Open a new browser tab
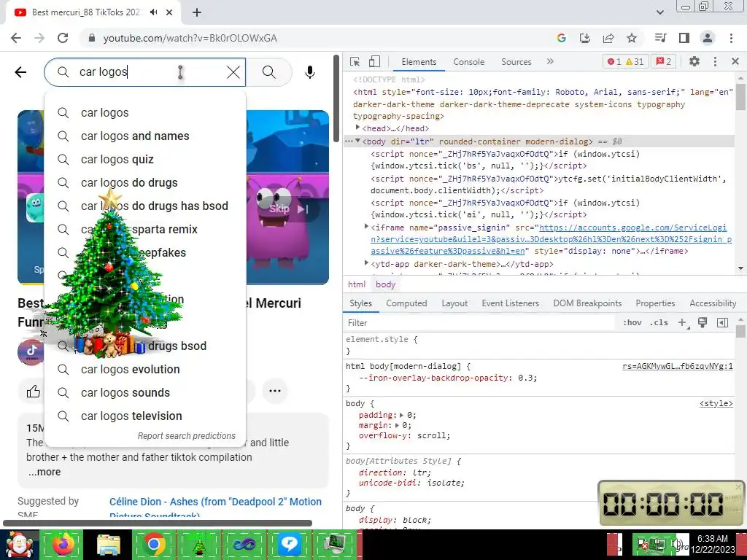Viewport: 747px width, 560px height. coord(197,12)
